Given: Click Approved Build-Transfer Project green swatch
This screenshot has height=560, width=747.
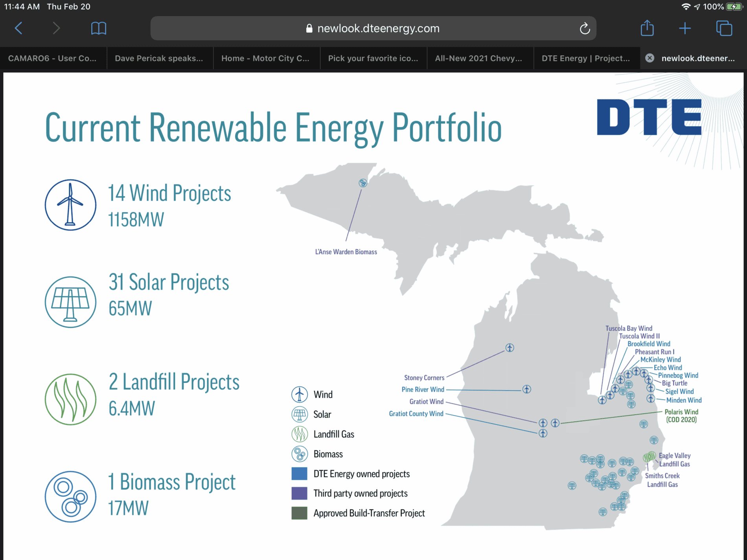Looking at the screenshot, I should [299, 513].
